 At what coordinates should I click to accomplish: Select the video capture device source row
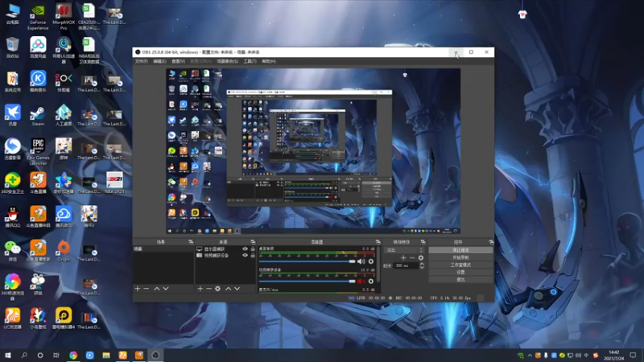pos(225,255)
